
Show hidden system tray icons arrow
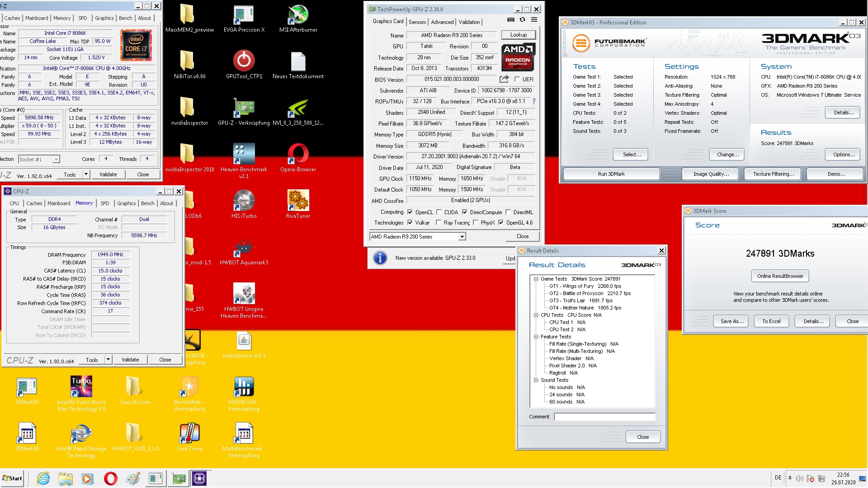(x=790, y=478)
